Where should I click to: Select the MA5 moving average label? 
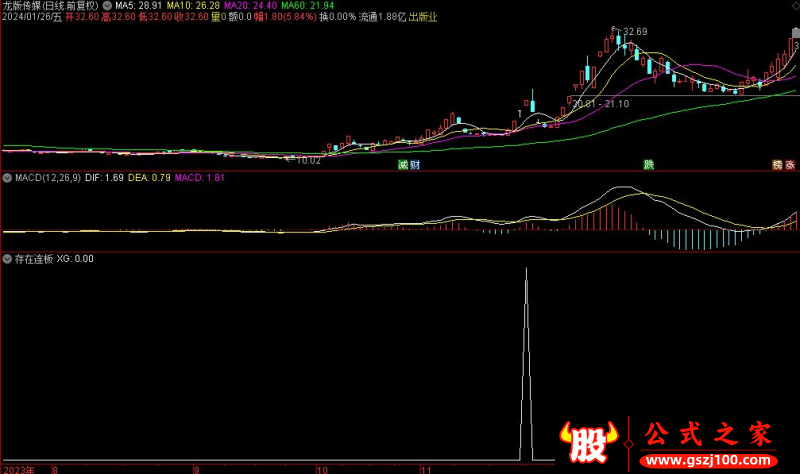point(137,5)
